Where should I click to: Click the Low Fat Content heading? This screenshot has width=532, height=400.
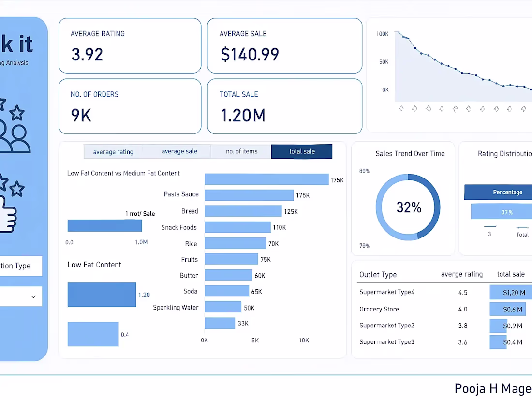[x=94, y=265]
